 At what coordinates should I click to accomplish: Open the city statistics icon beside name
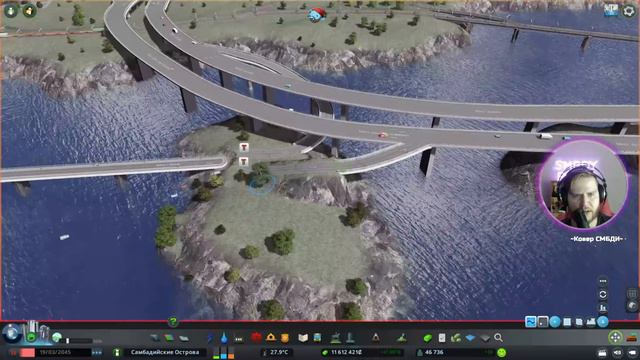pyautogui.click(x=117, y=352)
